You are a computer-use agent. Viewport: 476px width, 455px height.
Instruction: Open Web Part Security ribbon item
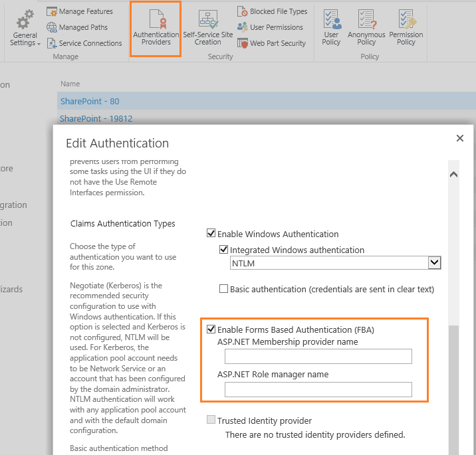tap(271, 43)
